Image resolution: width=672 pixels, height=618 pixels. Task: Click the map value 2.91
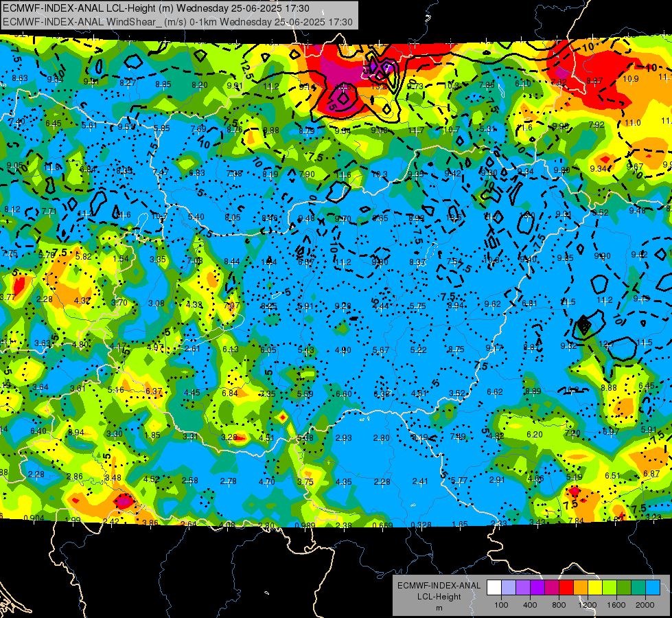point(497,480)
